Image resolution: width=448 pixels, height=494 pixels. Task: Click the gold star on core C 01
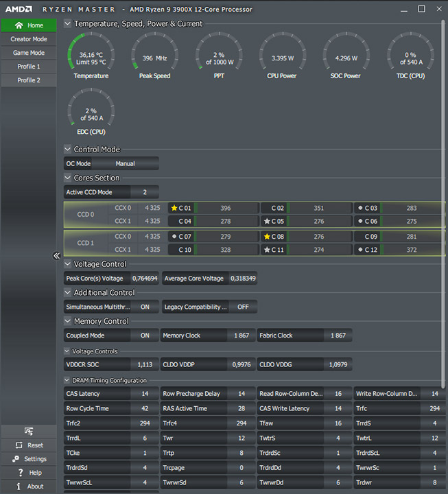coord(174,208)
